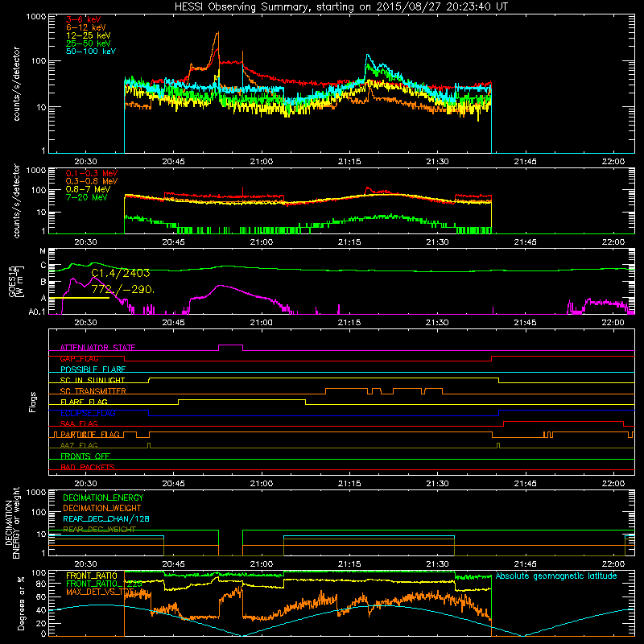Click the 0.1-0.3 MeV legend label

(91, 174)
